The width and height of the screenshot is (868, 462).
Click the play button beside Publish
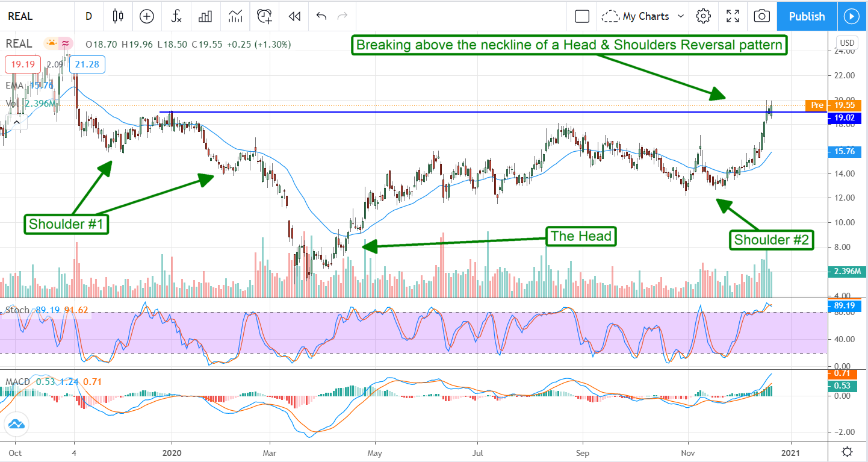(x=852, y=16)
